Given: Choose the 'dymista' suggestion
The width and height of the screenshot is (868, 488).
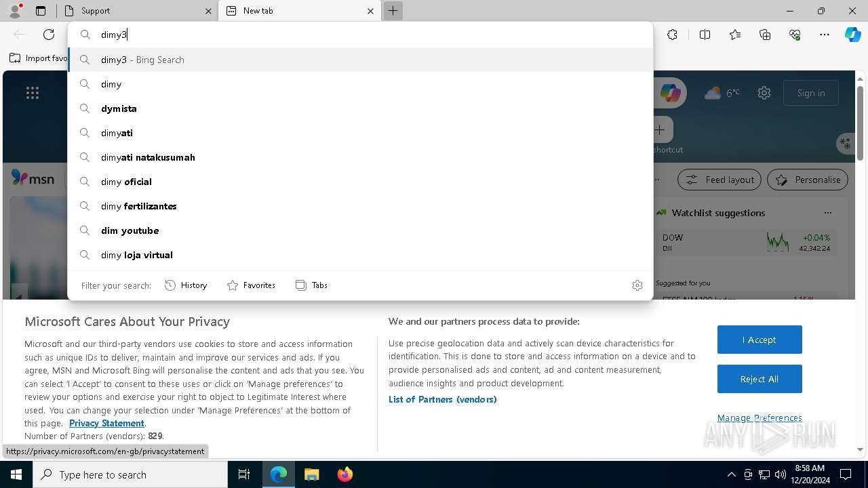Looking at the screenshot, I should (x=360, y=108).
